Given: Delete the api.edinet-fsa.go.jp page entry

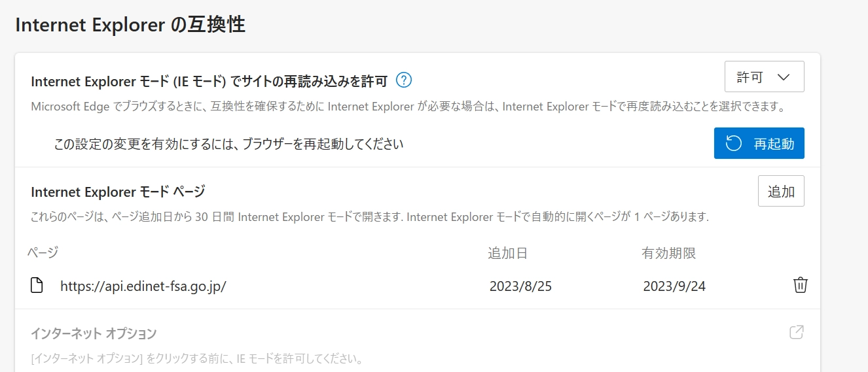Looking at the screenshot, I should click(800, 285).
